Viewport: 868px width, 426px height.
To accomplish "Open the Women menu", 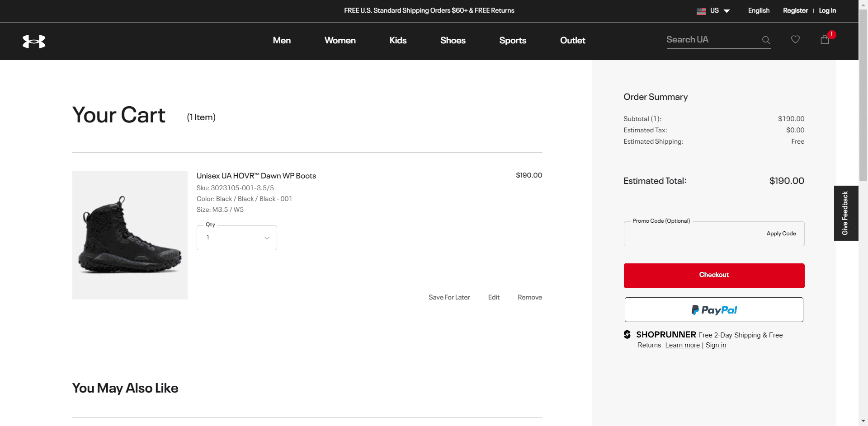I will click(340, 41).
